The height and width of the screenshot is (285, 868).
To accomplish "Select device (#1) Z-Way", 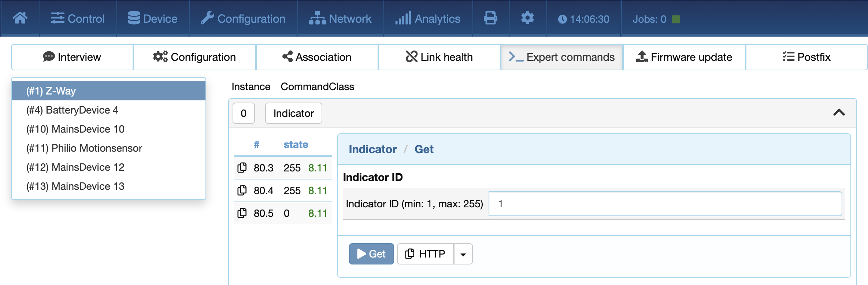I will pyautogui.click(x=108, y=91).
